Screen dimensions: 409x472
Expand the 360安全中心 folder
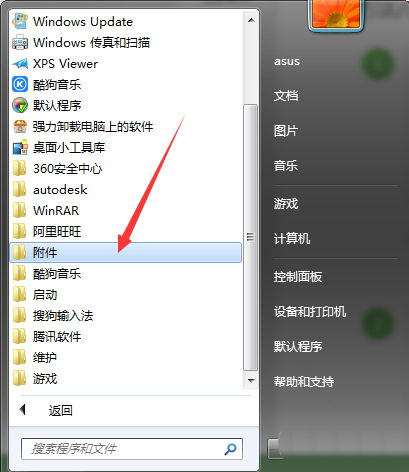(126, 169)
